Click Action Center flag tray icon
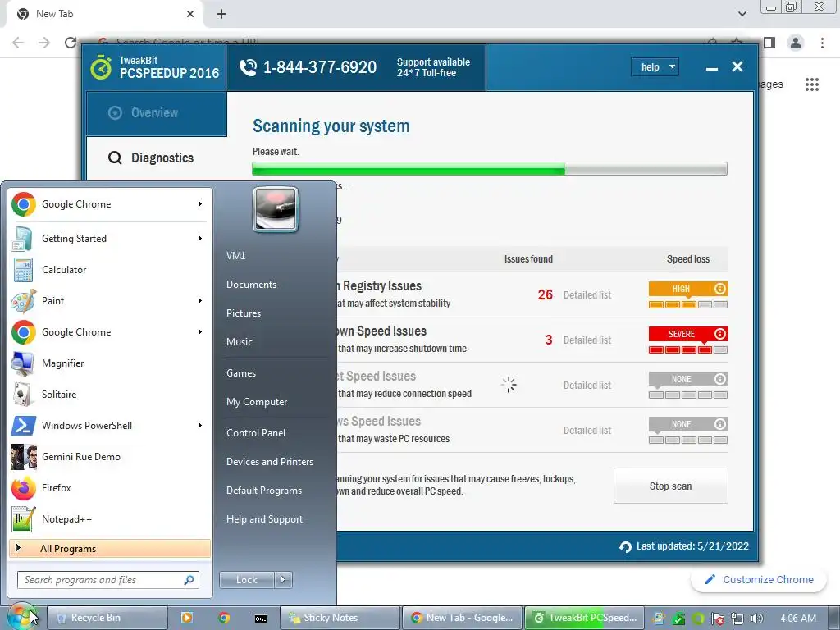840x630 pixels. pyautogui.click(x=718, y=619)
